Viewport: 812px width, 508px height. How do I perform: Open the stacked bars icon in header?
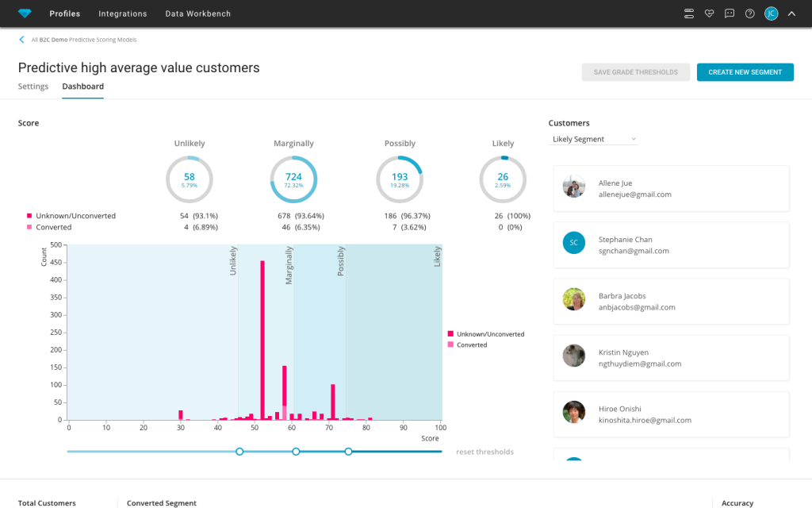tap(688, 13)
